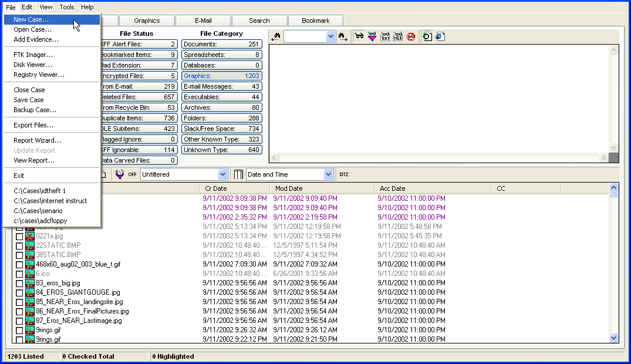Screen dimensions: 631x364
Task: Open the Tools menu
Action: pyautogui.click(x=67, y=7)
